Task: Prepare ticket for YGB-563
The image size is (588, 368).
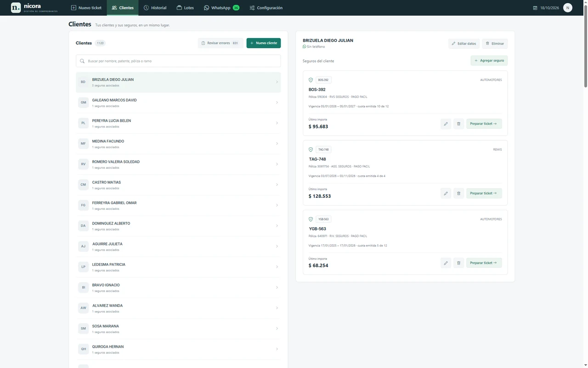Action: tap(484, 263)
